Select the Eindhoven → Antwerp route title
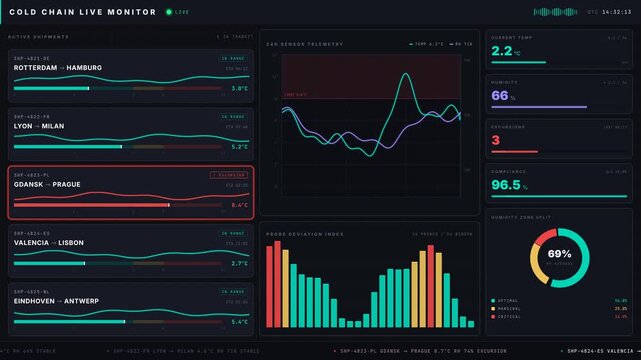641x360 pixels. [56, 301]
